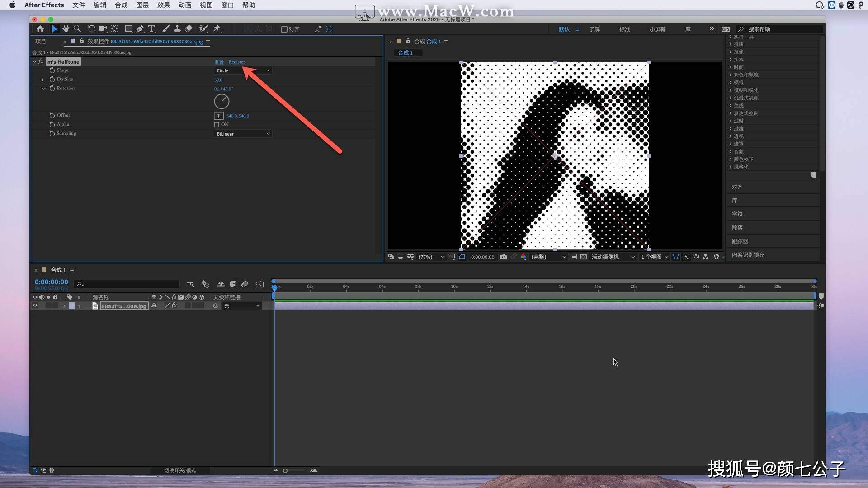Open the 合成 menu
868x488 pixels.
[x=121, y=5]
